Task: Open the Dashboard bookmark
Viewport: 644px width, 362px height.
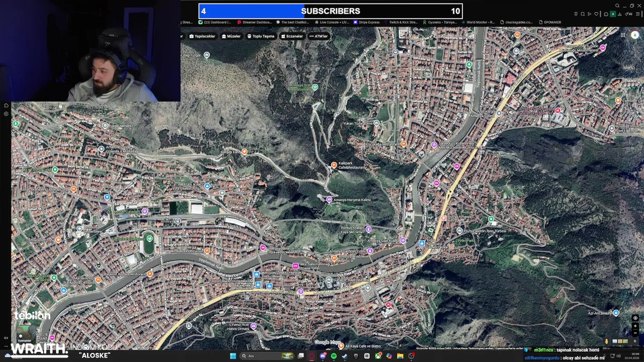Action: [215, 22]
